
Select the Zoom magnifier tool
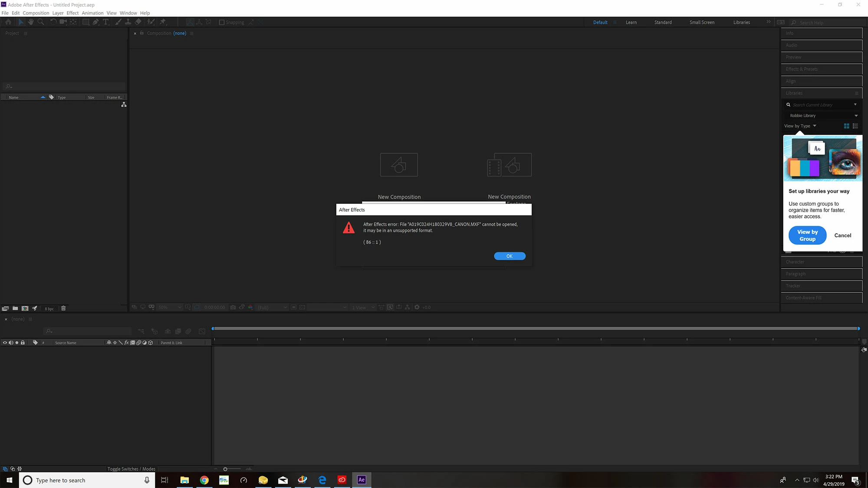coord(41,22)
